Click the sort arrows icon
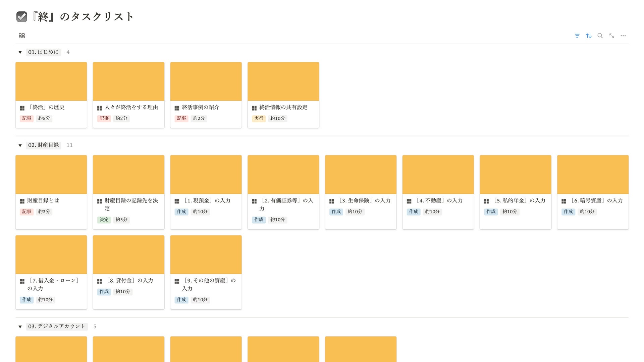 pyautogui.click(x=589, y=36)
